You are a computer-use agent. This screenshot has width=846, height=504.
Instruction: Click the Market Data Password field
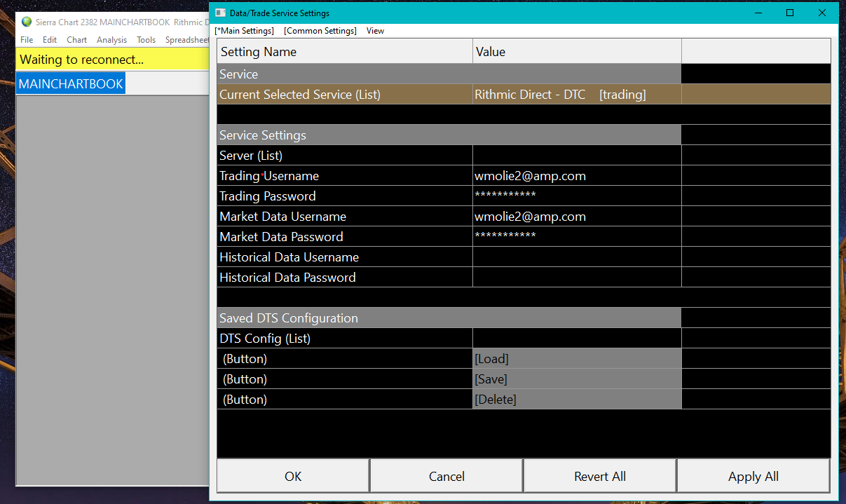576,237
